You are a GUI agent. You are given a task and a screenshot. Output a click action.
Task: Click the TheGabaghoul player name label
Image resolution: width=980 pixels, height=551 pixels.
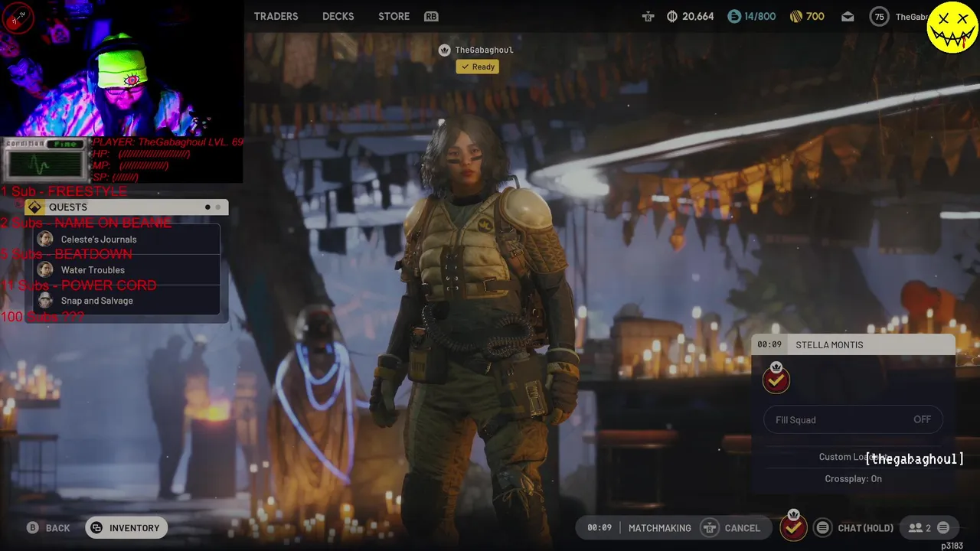pyautogui.click(x=484, y=50)
